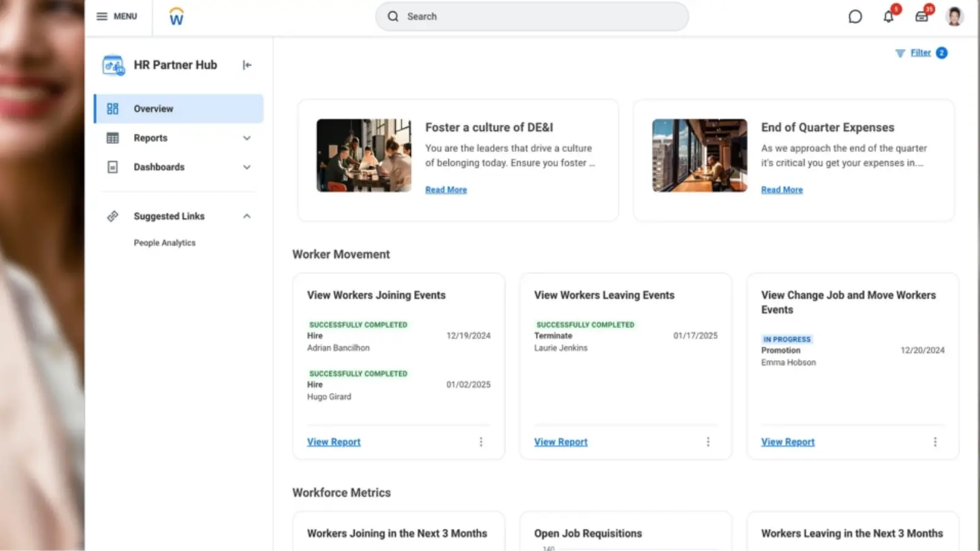The width and height of the screenshot is (980, 551).
Task: Open options menu on Joining Events card
Action: pyautogui.click(x=481, y=442)
